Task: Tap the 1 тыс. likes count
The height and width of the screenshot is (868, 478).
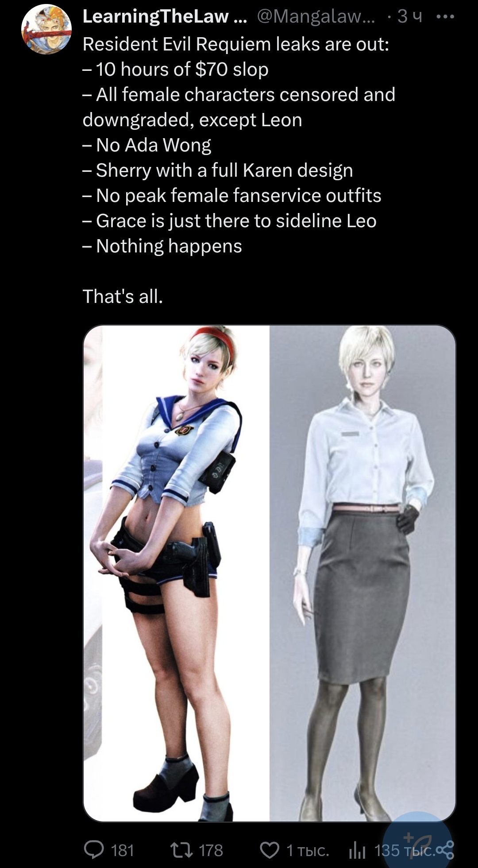Action: click(x=308, y=850)
